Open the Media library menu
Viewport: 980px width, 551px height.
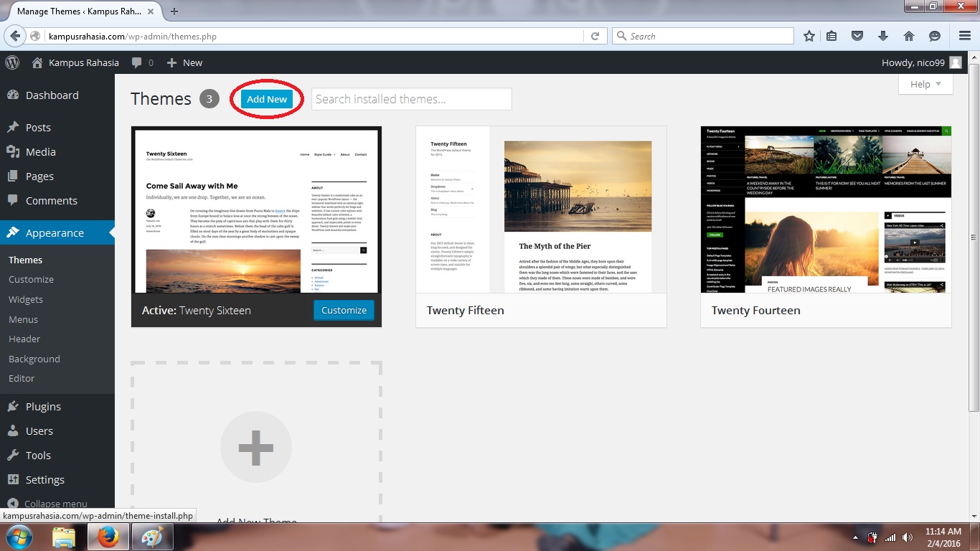tap(57, 151)
